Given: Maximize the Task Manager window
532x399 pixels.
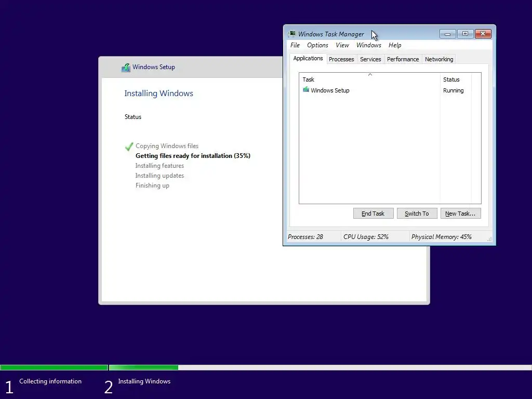Looking at the screenshot, I should 465,34.
